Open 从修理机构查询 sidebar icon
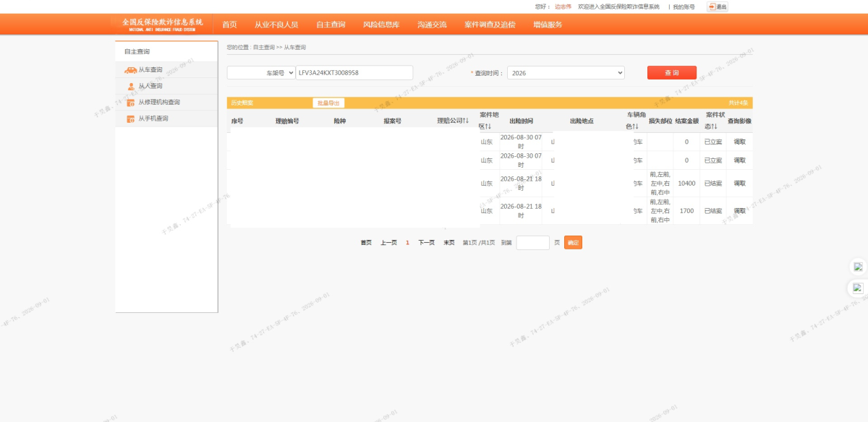 [131, 103]
